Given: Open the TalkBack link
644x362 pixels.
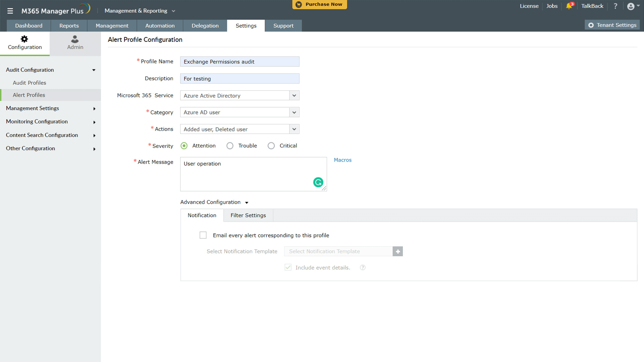Looking at the screenshot, I should [592, 6].
